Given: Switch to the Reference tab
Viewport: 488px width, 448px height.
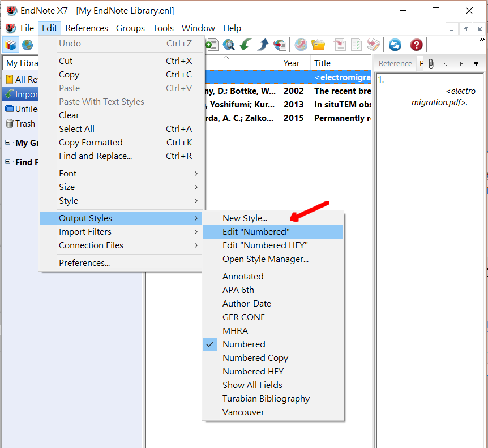Looking at the screenshot, I should tap(395, 64).
